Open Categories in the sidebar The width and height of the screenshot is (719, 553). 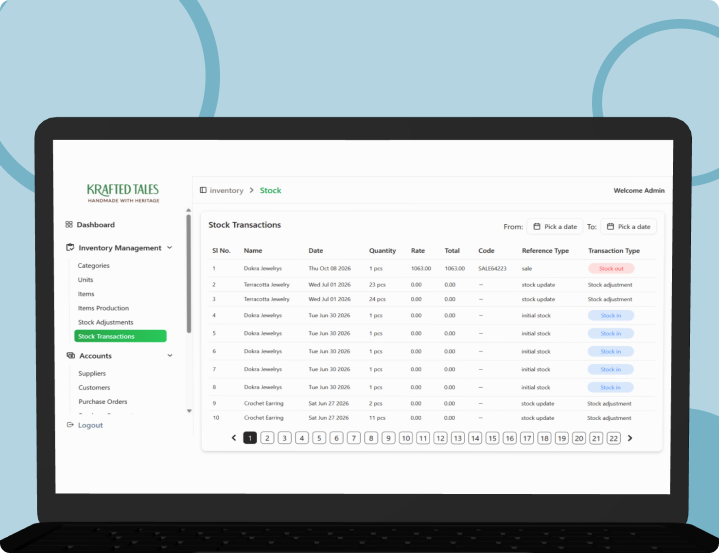click(x=94, y=265)
